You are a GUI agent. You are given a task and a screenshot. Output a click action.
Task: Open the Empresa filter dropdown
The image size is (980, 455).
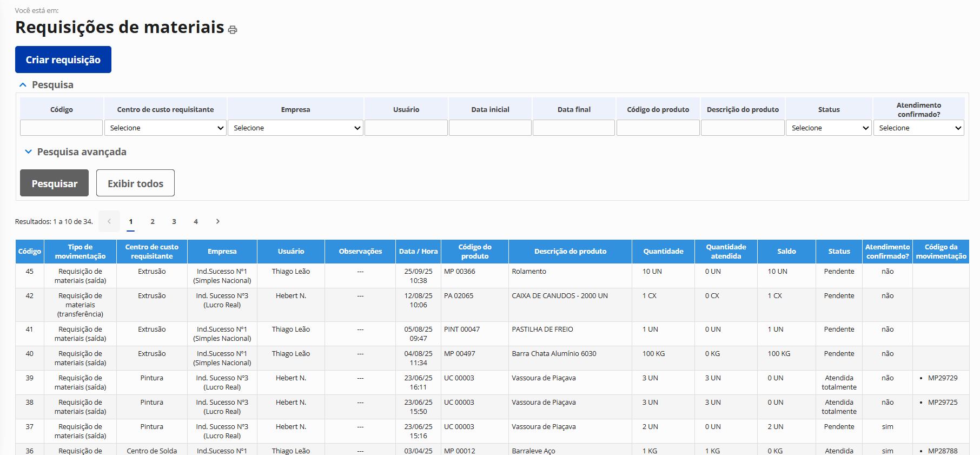tap(295, 128)
